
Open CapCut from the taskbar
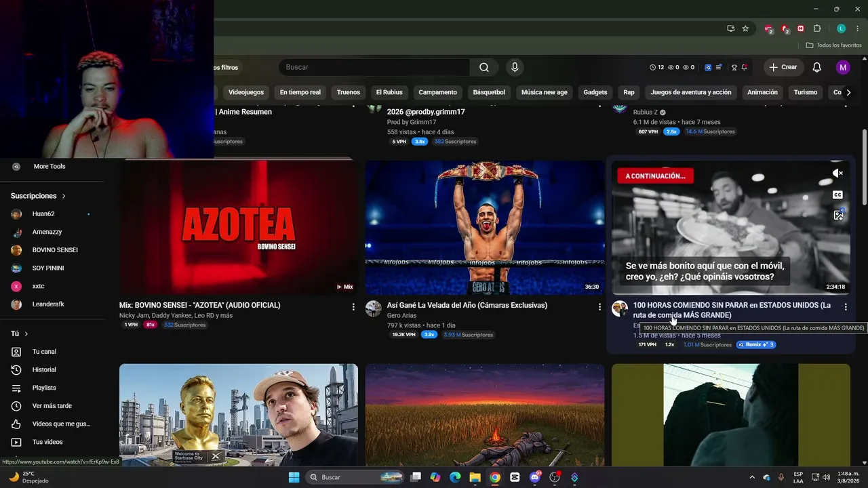pos(515,477)
